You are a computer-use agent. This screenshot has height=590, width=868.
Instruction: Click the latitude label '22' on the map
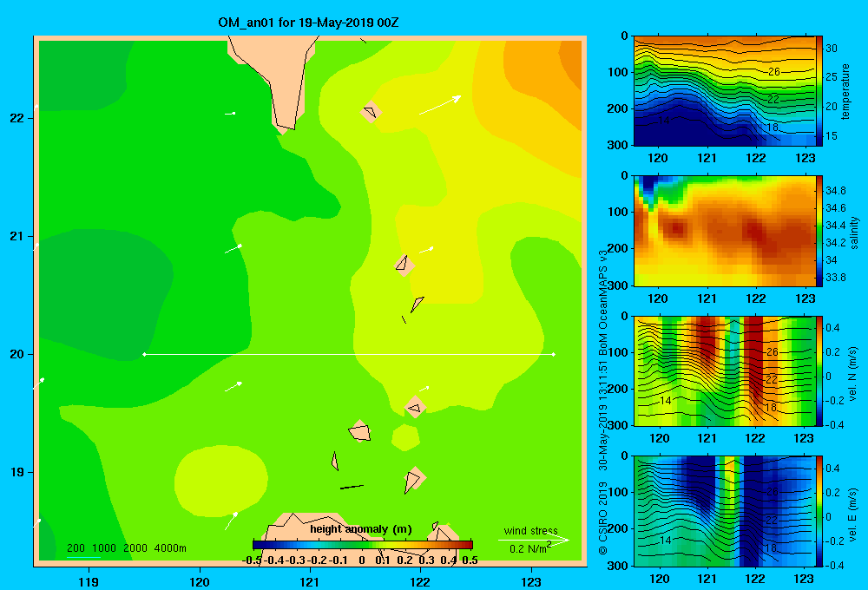[17, 118]
